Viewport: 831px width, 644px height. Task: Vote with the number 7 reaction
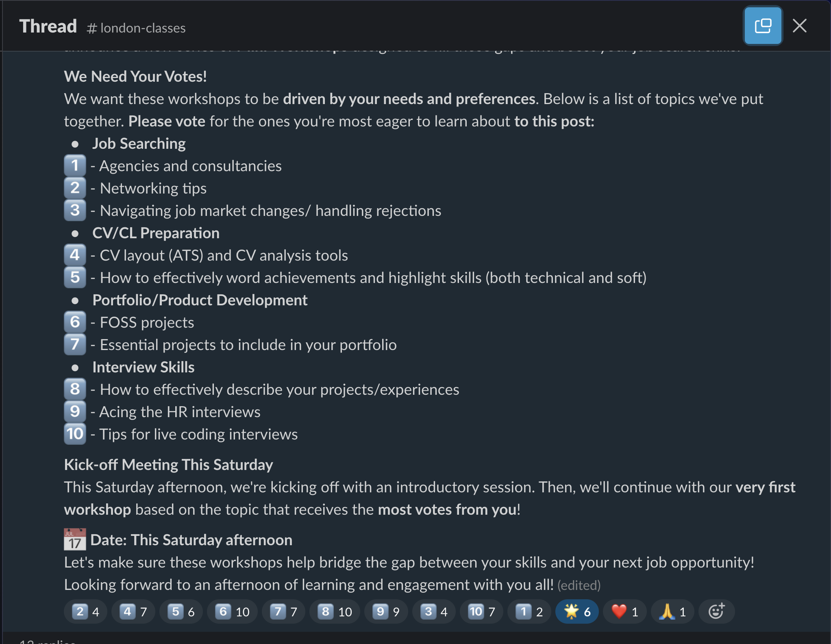click(283, 611)
